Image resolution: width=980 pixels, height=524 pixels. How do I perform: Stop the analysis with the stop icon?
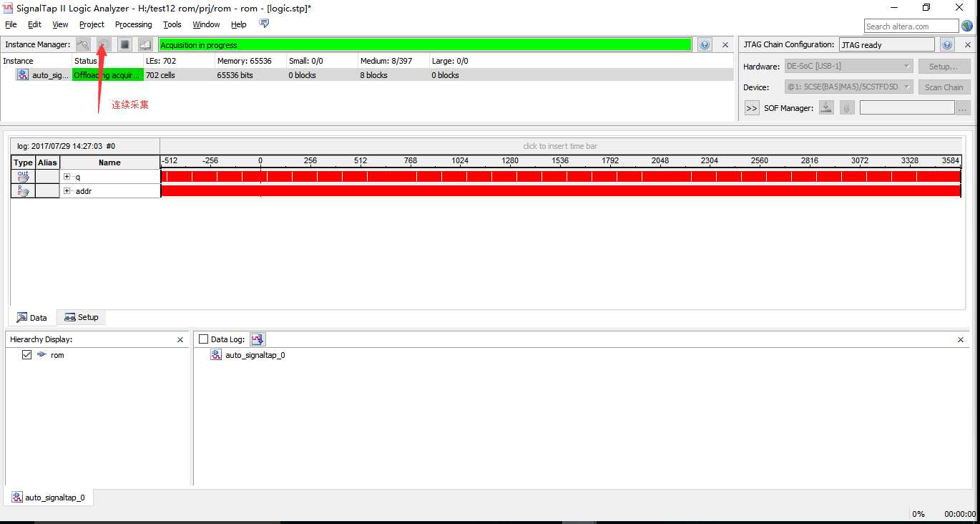click(124, 44)
